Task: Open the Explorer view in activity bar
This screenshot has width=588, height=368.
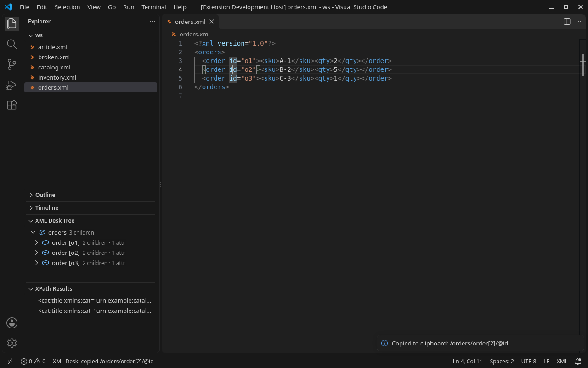Action: (x=12, y=23)
